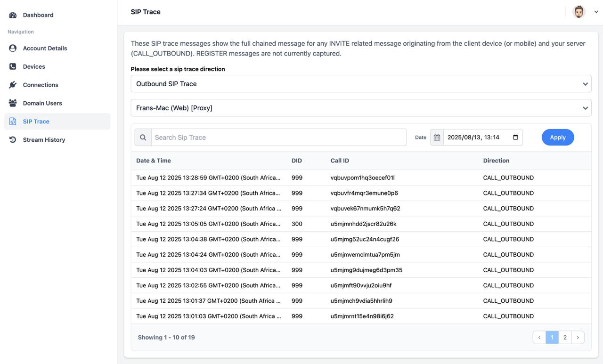This screenshot has width=603, height=364.
Task: Switch to SIP Trace in the navigation menu
Action: tap(36, 121)
